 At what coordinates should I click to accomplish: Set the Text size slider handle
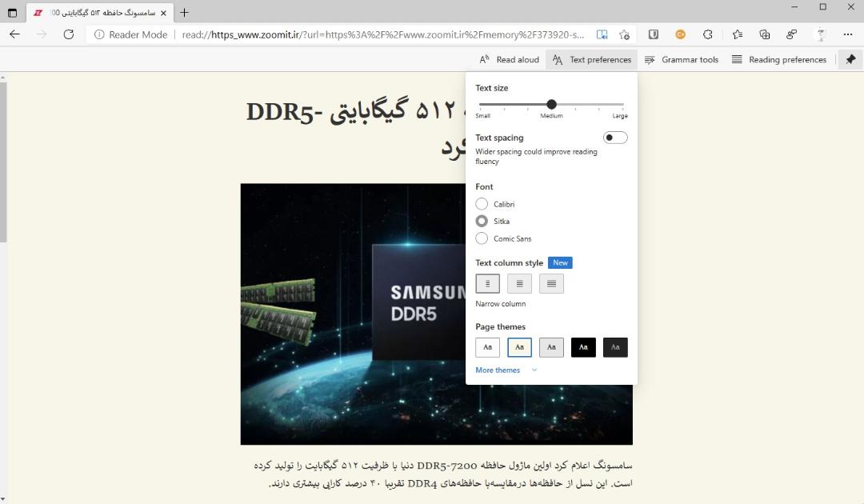coord(551,104)
